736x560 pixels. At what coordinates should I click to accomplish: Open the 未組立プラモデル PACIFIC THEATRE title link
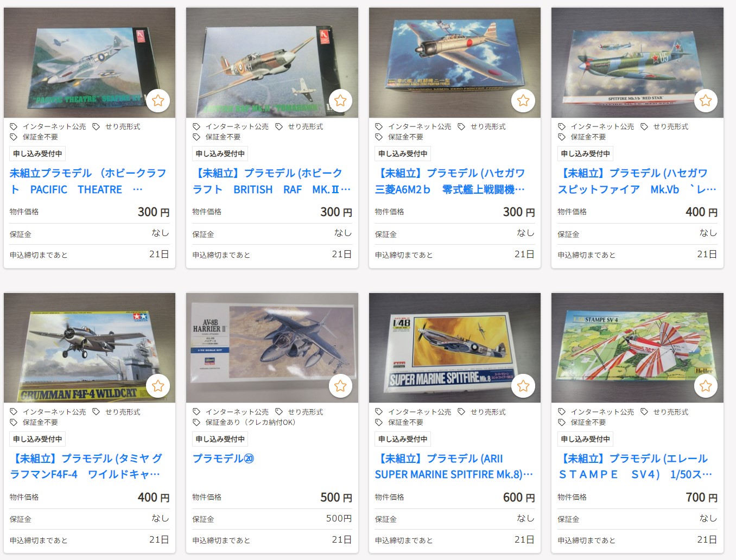click(89, 181)
